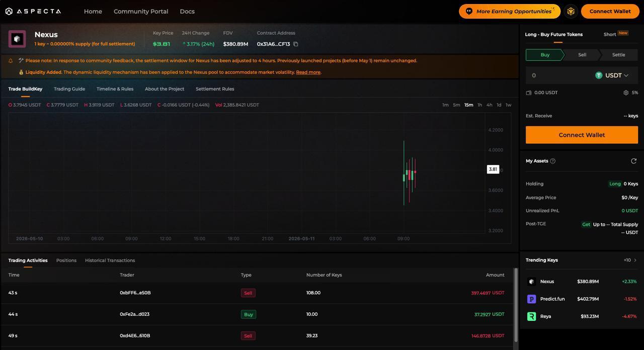
Task: Open About the Project tab
Action: pyautogui.click(x=165, y=89)
